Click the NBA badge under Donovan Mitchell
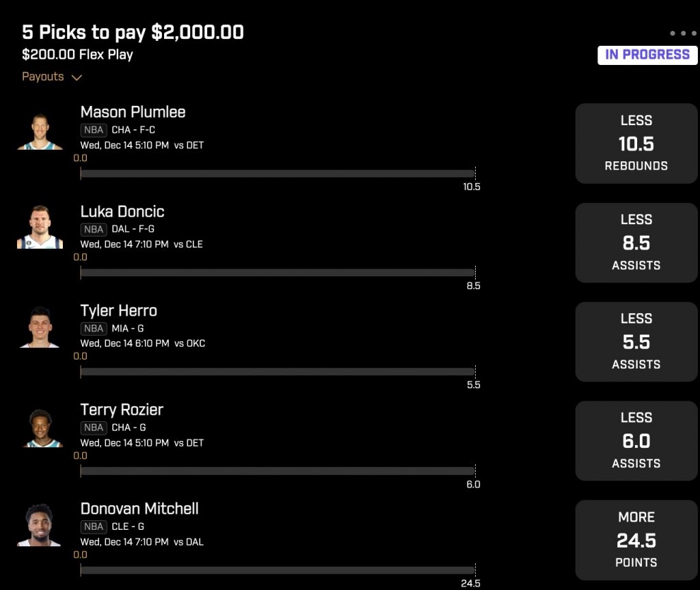The width and height of the screenshot is (700, 590). tap(94, 526)
